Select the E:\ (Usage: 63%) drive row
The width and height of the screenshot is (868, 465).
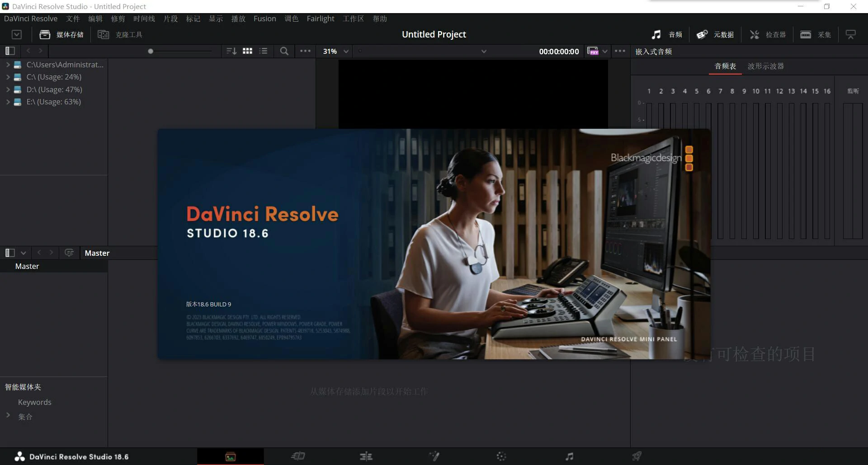point(54,102)
